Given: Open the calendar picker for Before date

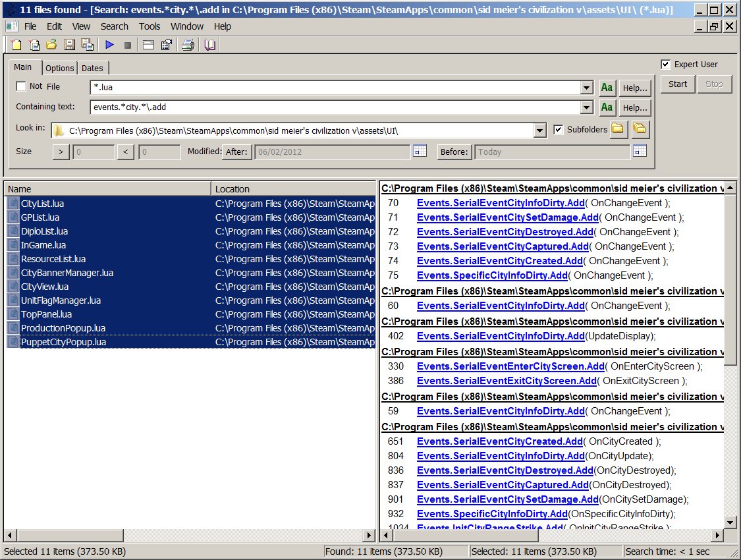Looking at the screenshot, I should click(640, 152).
